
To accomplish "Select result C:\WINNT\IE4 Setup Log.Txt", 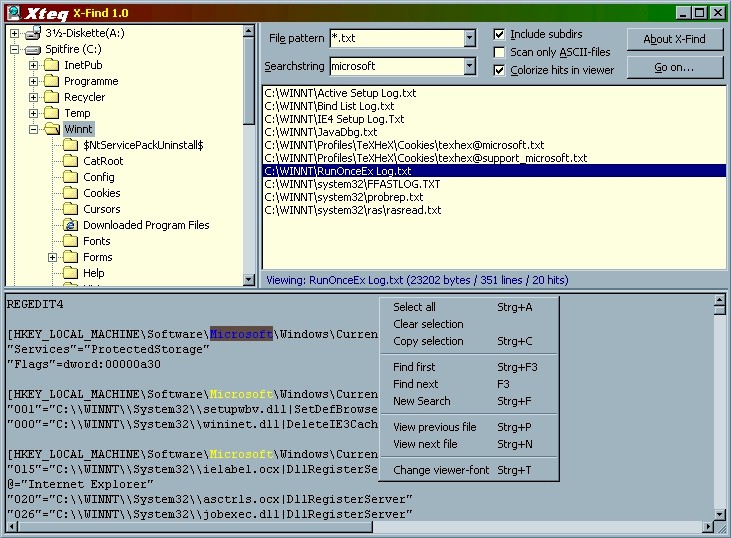I will click(494, 119).
